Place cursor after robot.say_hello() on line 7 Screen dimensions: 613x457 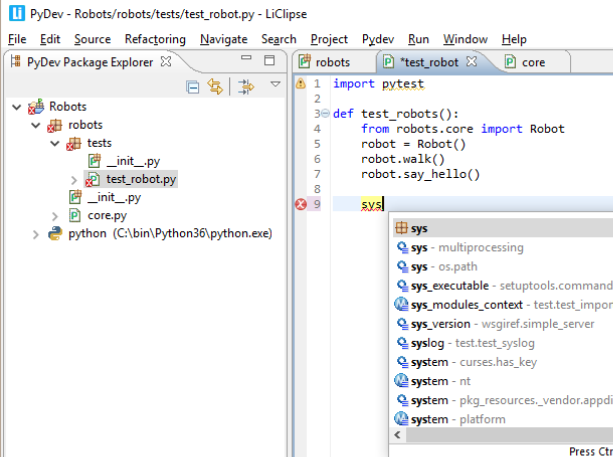pos(480,174)
